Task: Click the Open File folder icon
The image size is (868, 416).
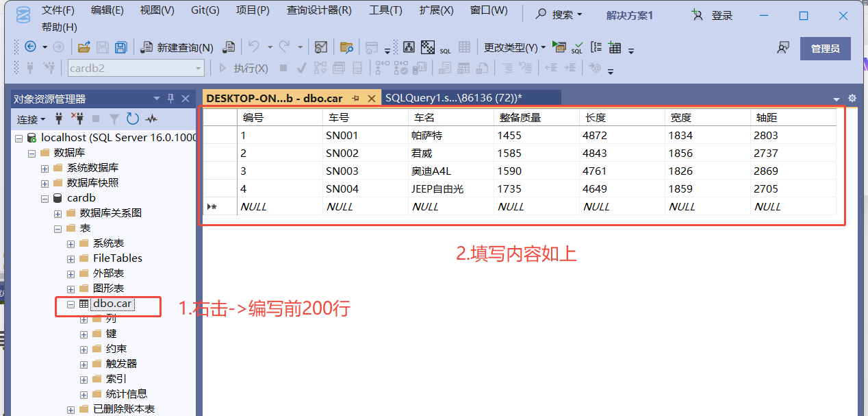Action: (85, 47)
